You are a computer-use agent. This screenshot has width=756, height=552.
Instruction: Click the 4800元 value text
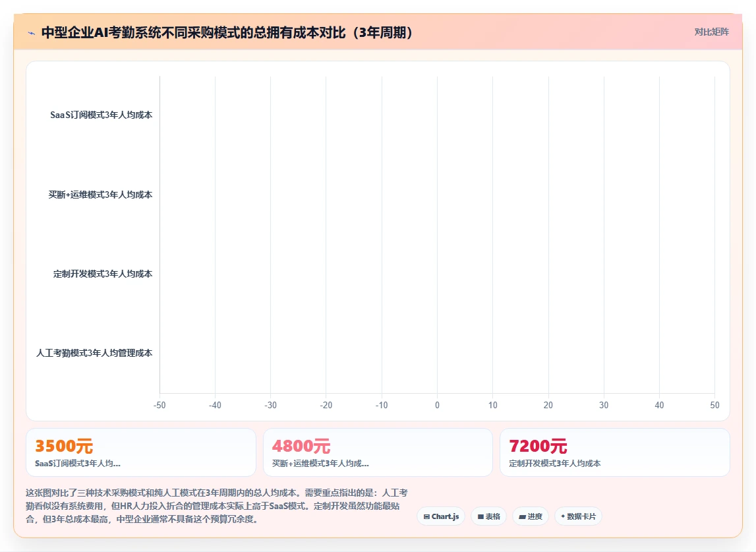coord(301,446)
